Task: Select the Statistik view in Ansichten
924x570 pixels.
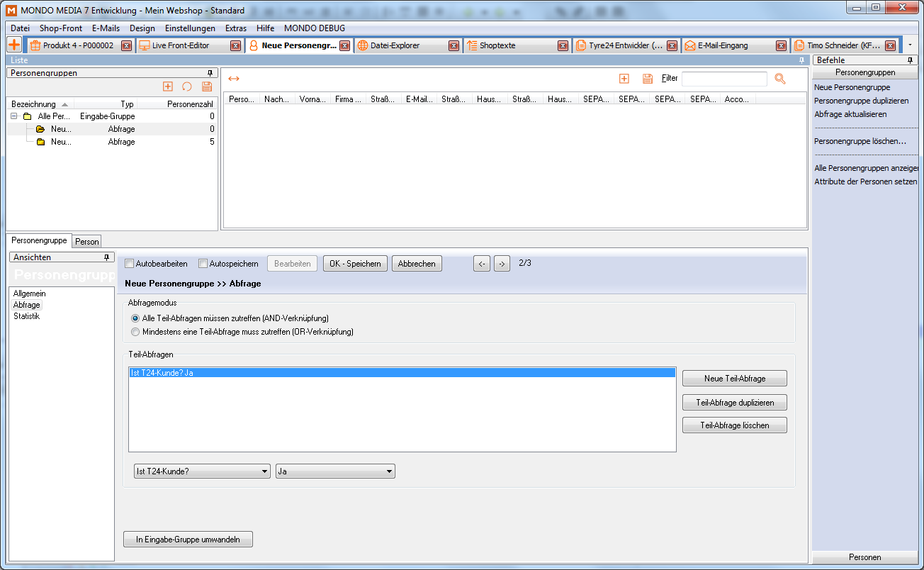Action: click(27, 316)
